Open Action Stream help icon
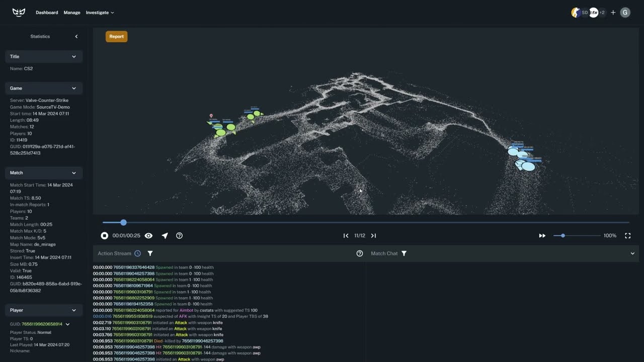The image size is (644, 362). point(360,253)
